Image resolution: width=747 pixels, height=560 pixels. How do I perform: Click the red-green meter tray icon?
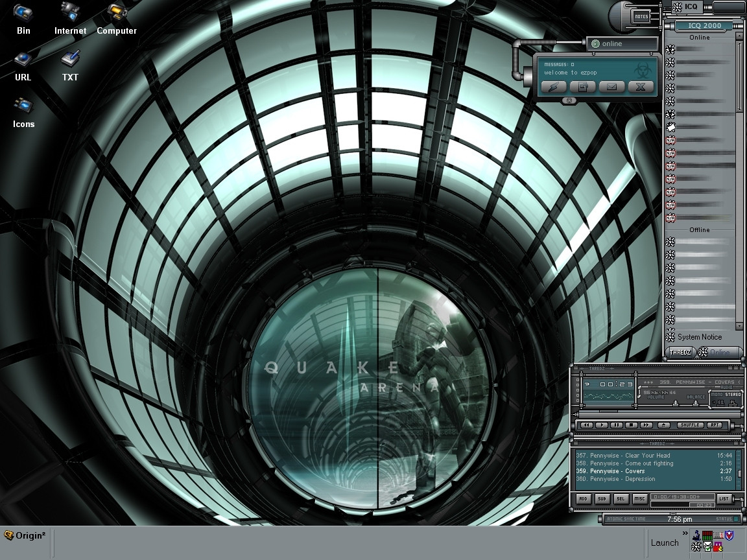(707, 536)
